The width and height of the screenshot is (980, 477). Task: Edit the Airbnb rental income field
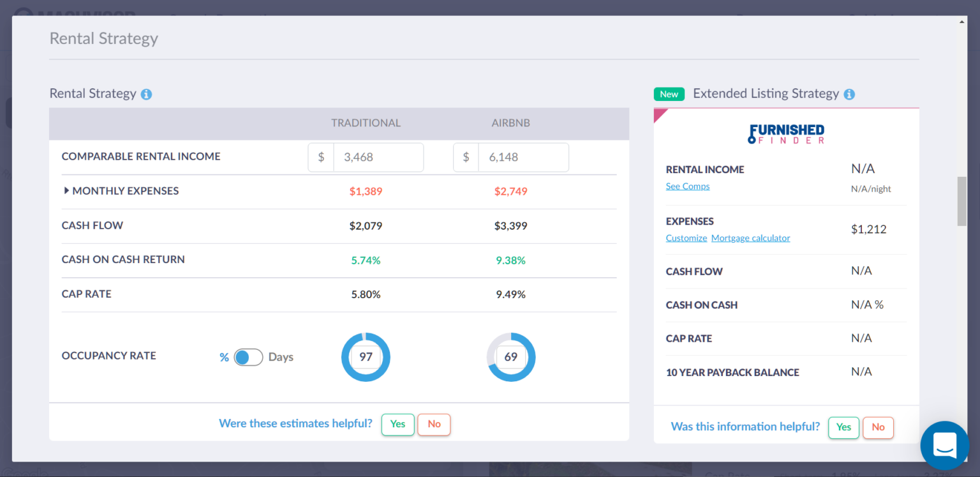pos(523,157)
